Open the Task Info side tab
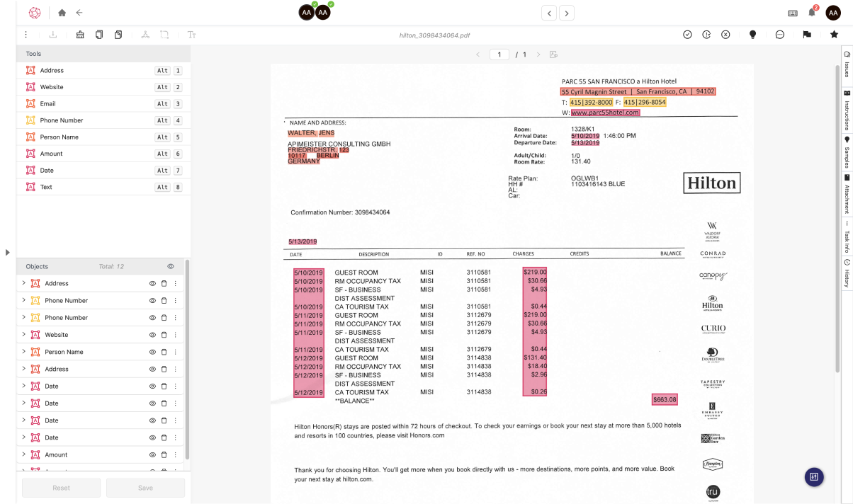Screen dimensions: 853x504 tap(847, 236)
